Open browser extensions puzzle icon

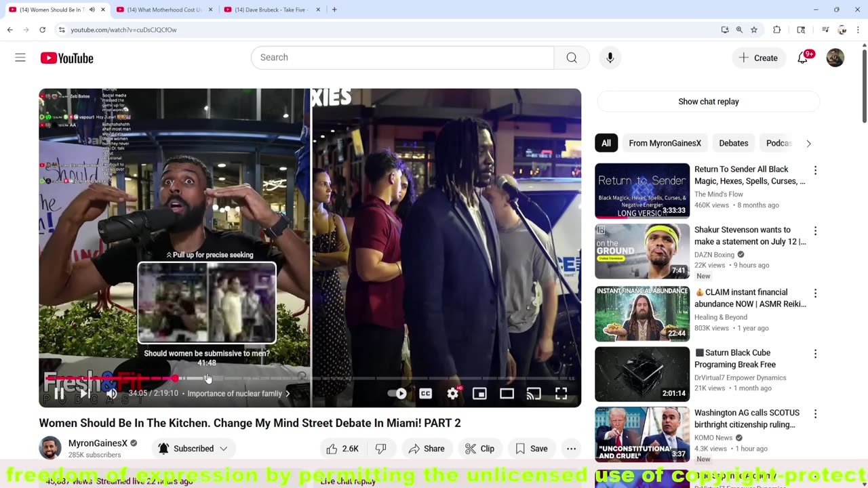pyautogui.click(x=777, y=30)
